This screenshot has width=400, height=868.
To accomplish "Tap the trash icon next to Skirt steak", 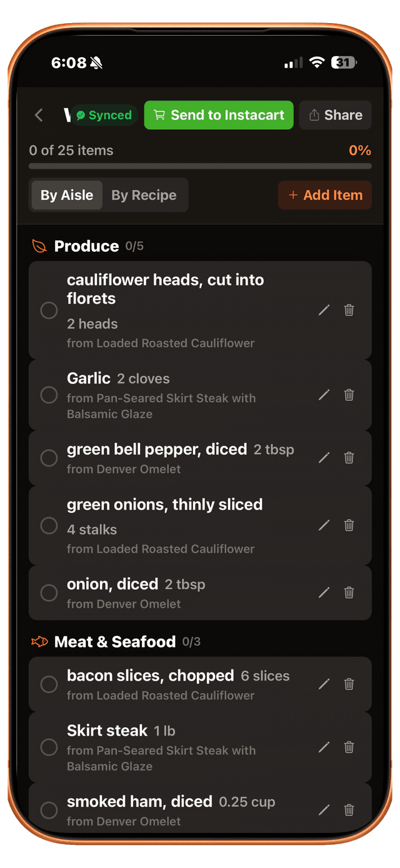I will tap(349, 747).
